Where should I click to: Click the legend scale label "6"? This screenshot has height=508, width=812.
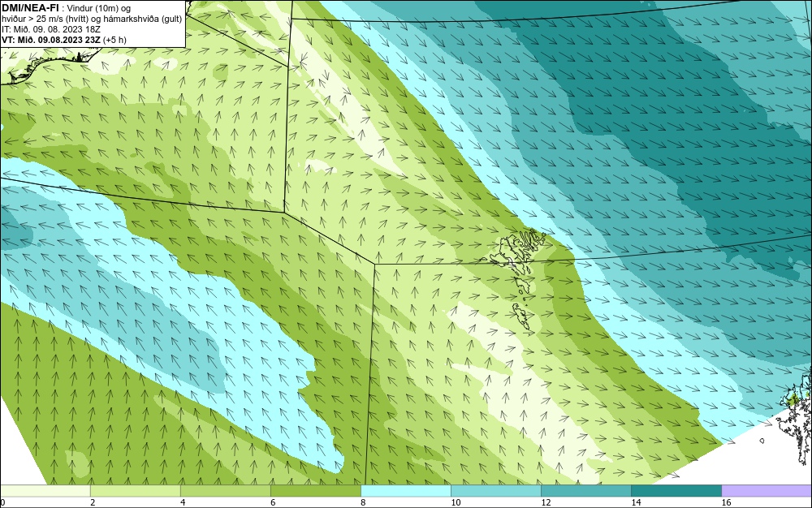pyautogui.click(x=273, y=502)
